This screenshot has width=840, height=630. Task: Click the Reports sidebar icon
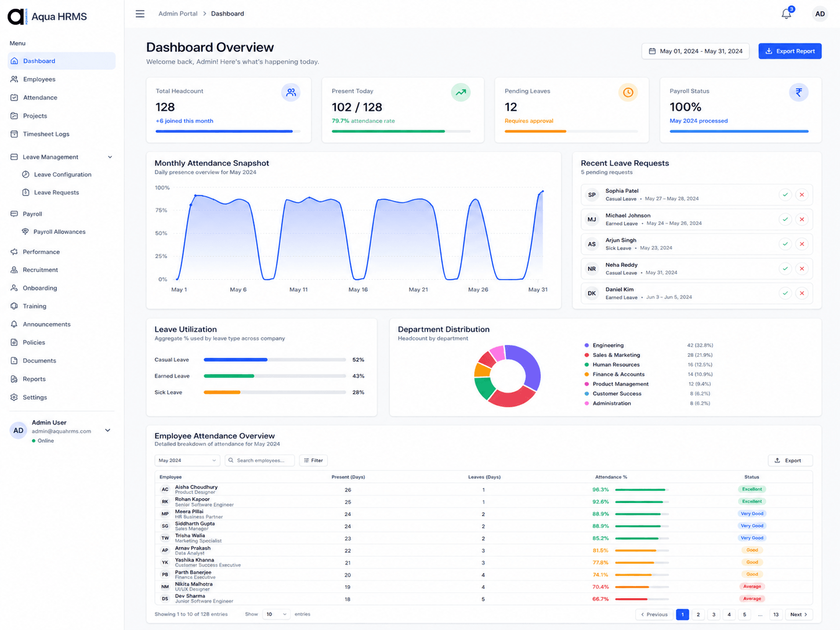click(x=15, y=379)
